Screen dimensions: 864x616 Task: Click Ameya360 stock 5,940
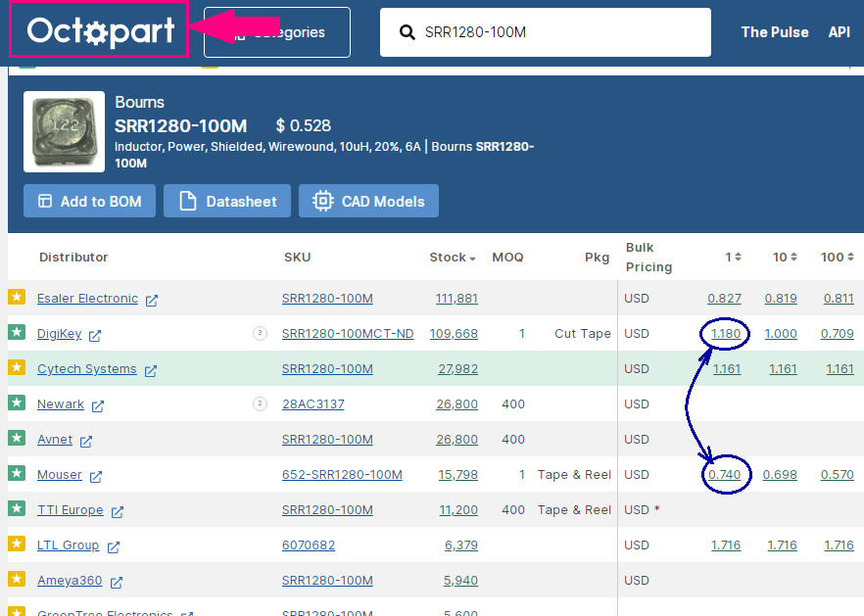point(460,580)
